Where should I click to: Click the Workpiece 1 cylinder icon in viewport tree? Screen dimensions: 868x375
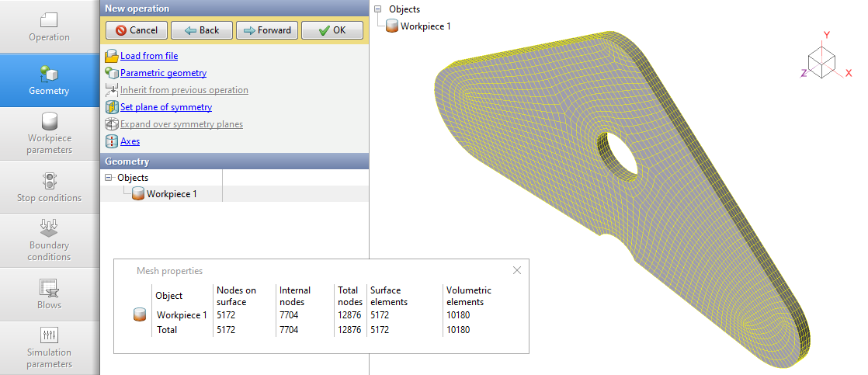[393, 26]
